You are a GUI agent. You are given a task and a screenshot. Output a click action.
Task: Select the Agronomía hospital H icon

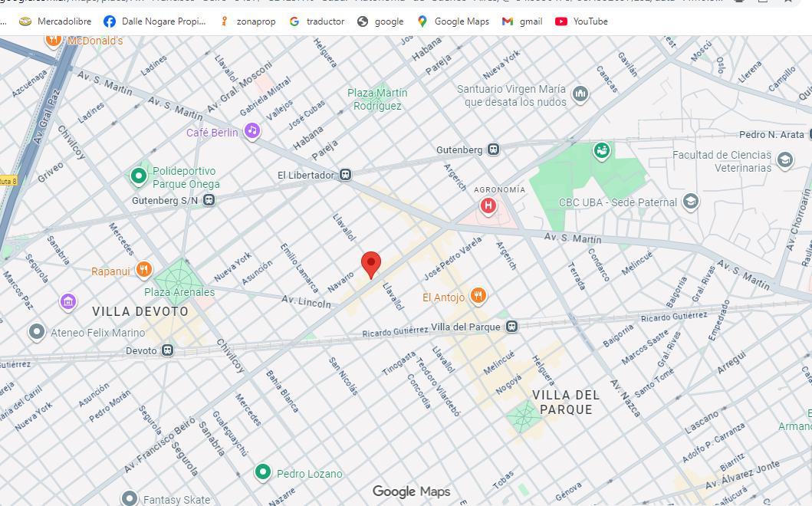click(488, 205)
